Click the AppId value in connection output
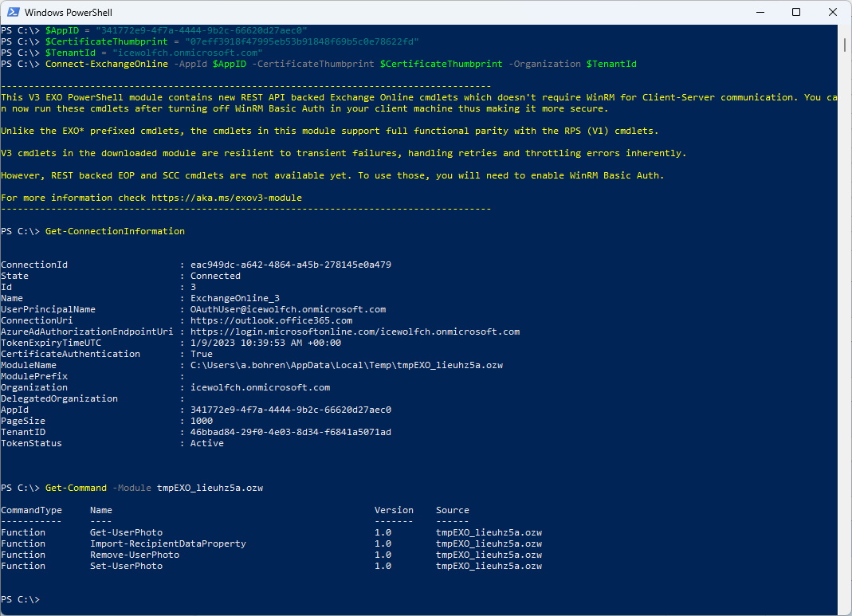Image resolution: width=852 pixels, height=616 pixels. click(x=291, y=410)
